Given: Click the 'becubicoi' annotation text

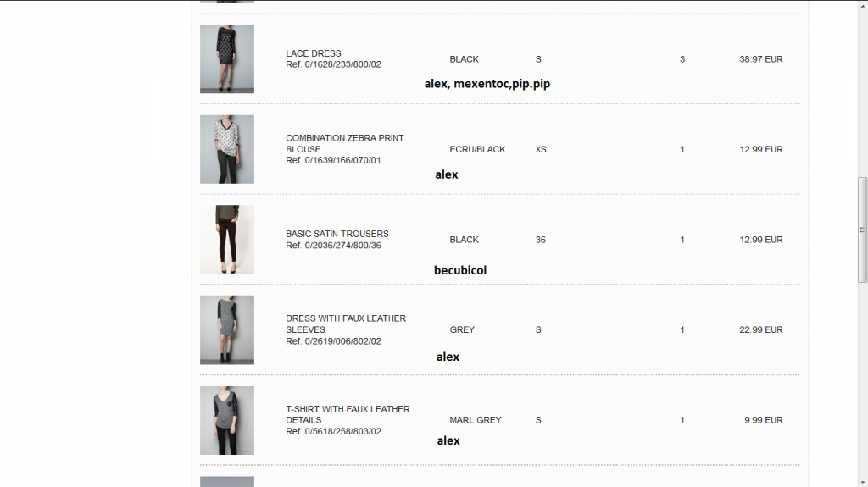Looking at the screenshot, I should click(x=460, y=270).
